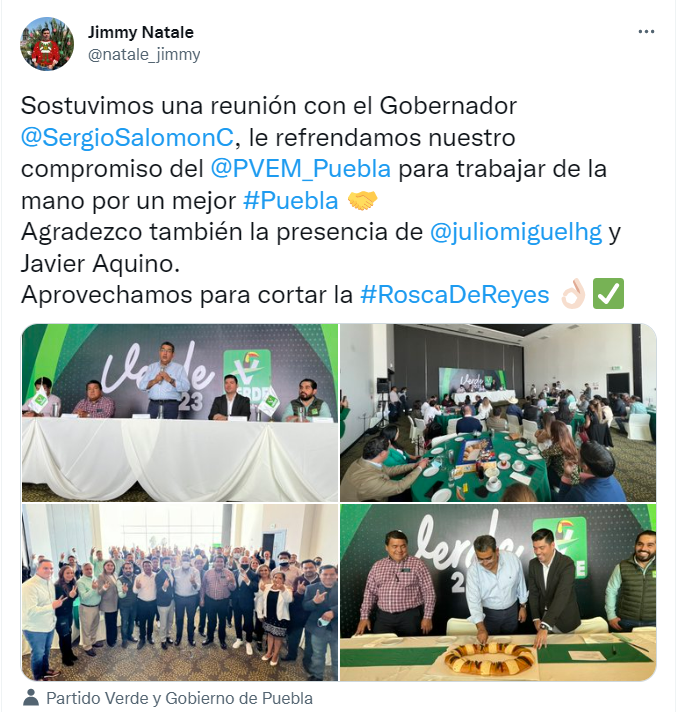Click the person icon beside the tagged accounts

(31, 698)
